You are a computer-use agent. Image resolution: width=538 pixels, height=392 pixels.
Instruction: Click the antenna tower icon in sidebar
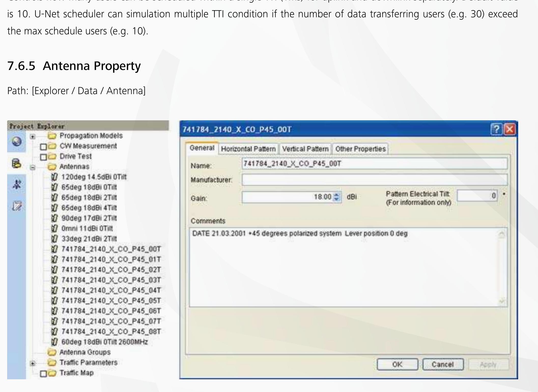(x=17, y=184)
